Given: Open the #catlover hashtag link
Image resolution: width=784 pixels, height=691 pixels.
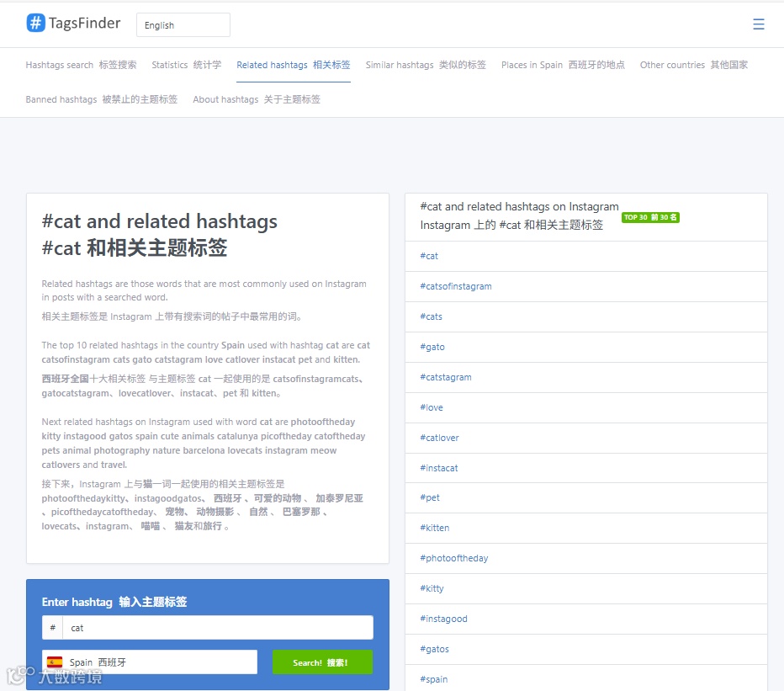Looking at the screenshot, I should click(x=439, y=438).
